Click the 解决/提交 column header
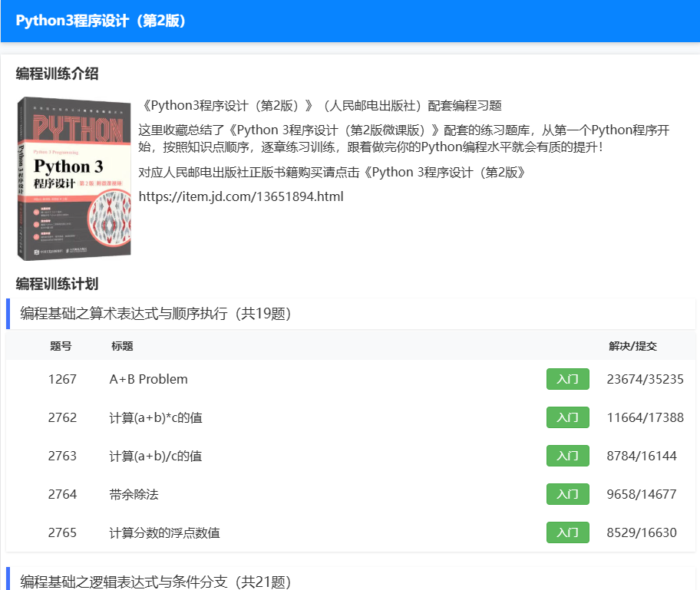Viewport: 700px width, 590px height. pos(632,346)
